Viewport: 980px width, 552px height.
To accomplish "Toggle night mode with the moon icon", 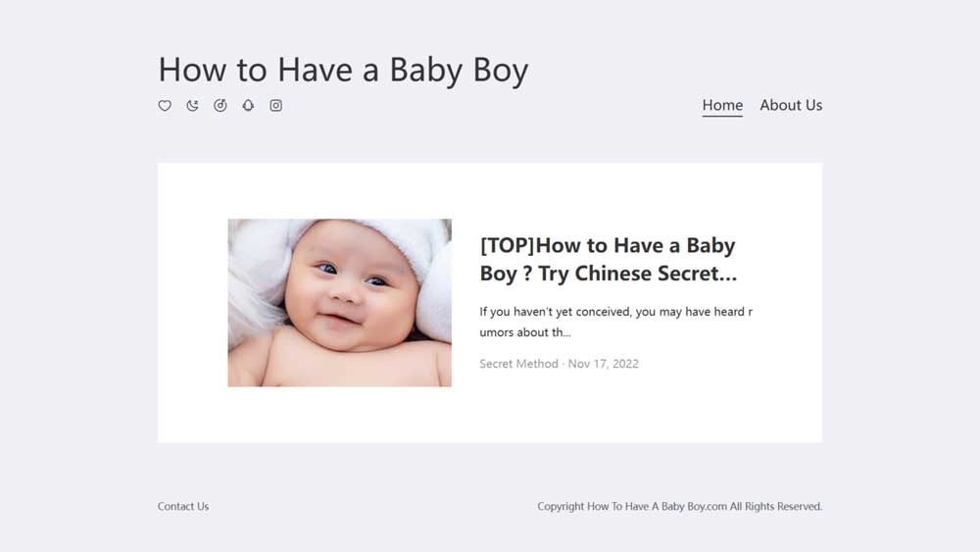I will coord(192,105).
